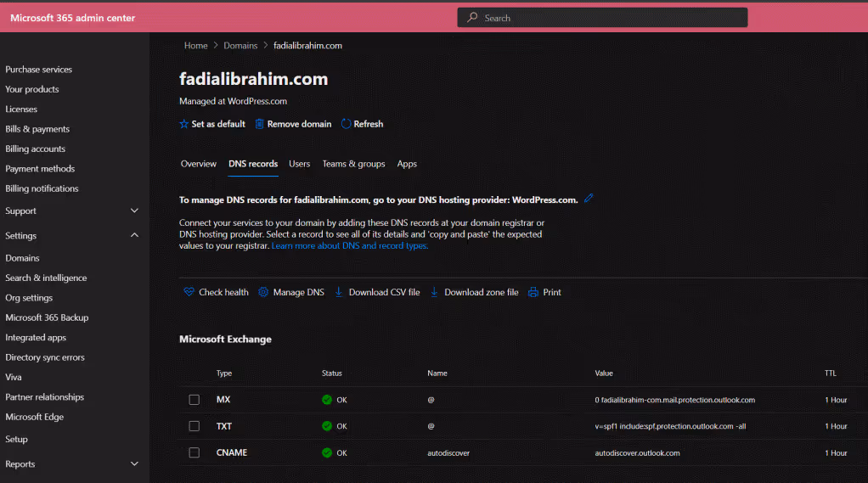Click the Check health heart icon
This screenshot has height=483, width=868.
[x=189, y=292]
